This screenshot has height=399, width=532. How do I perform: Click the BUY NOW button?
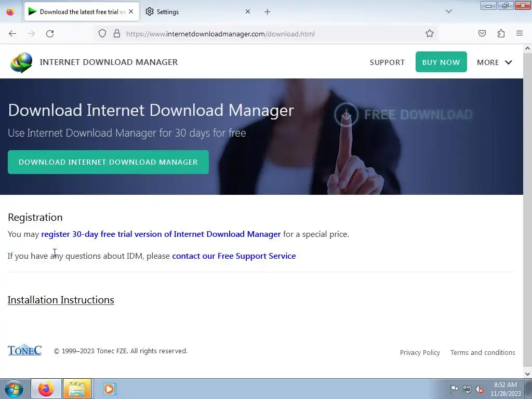(441, 62)
